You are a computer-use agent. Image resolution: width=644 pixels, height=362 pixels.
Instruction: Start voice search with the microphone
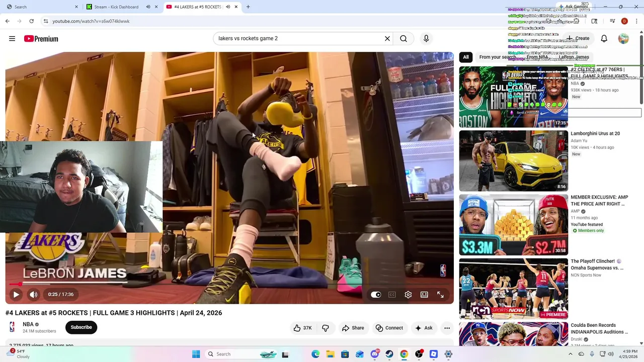[426, 38]
